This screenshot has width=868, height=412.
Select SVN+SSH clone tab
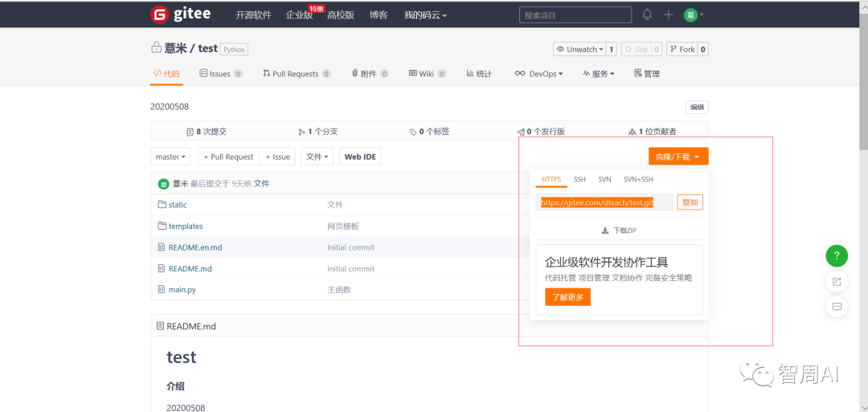[638, 179]
